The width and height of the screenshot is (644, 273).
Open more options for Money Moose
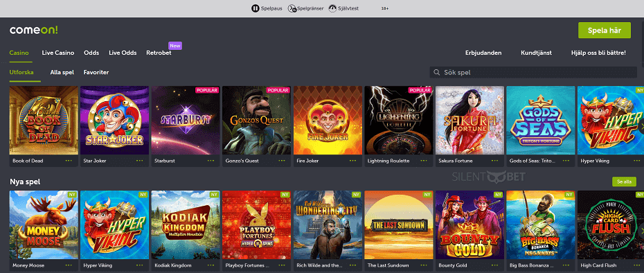coord(69,265)
